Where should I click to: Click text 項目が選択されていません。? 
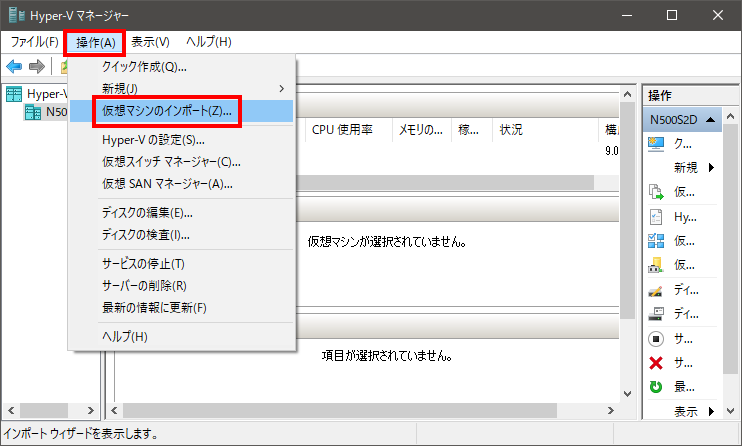(x=387, y=356)
